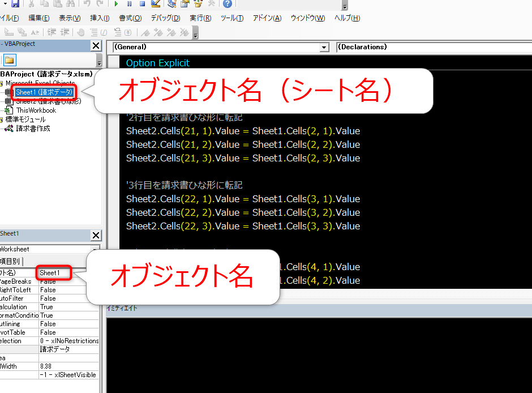Select Sheet1 (請求データ) in project tree
Image resolution: width=532 pixels, height=393 pixels.
[x=44, y=92]
